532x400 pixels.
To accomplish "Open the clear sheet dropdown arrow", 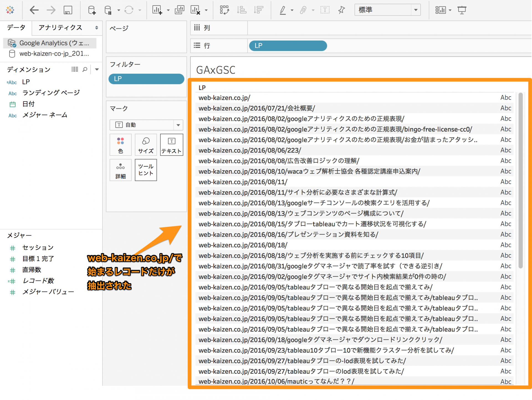I will pos(206,10).
